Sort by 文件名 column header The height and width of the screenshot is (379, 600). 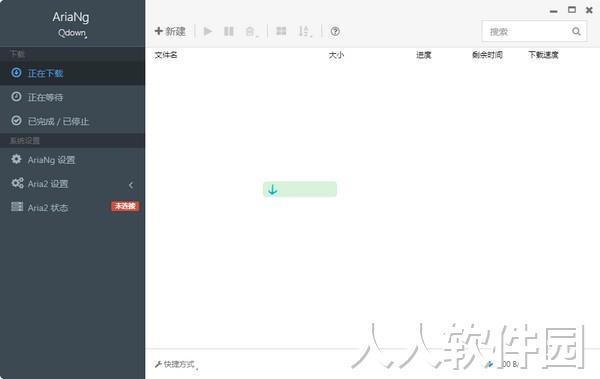[x=166, y=55]
